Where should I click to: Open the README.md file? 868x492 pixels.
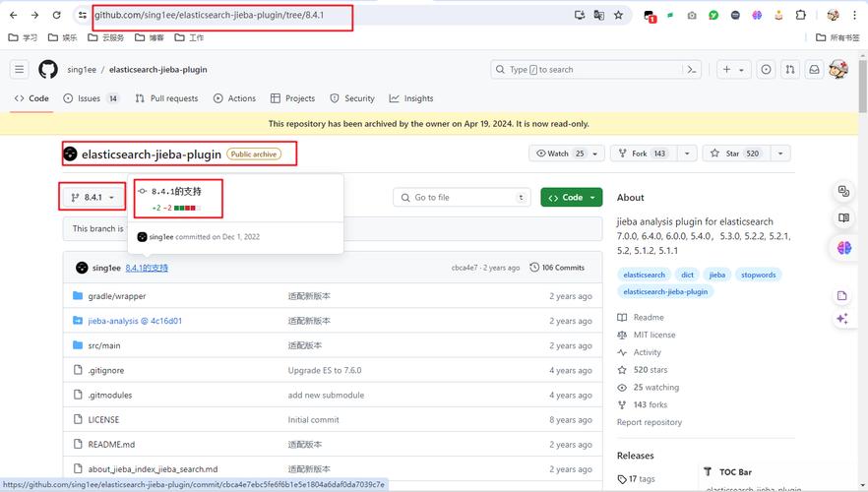(111, 444)
